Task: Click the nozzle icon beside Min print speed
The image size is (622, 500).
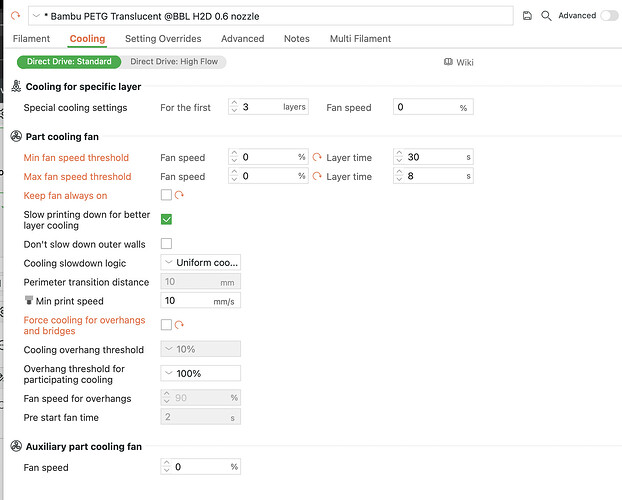Action: [x=29, y=300]
